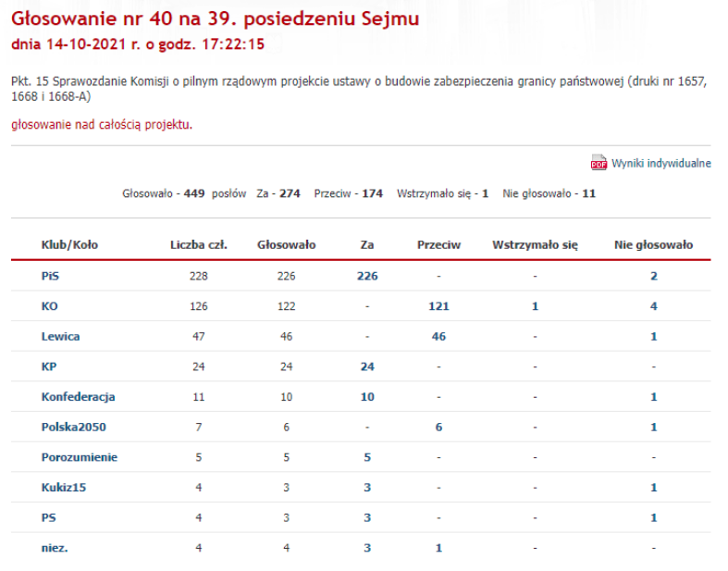Click the Przeciw column header

(438, 245)
